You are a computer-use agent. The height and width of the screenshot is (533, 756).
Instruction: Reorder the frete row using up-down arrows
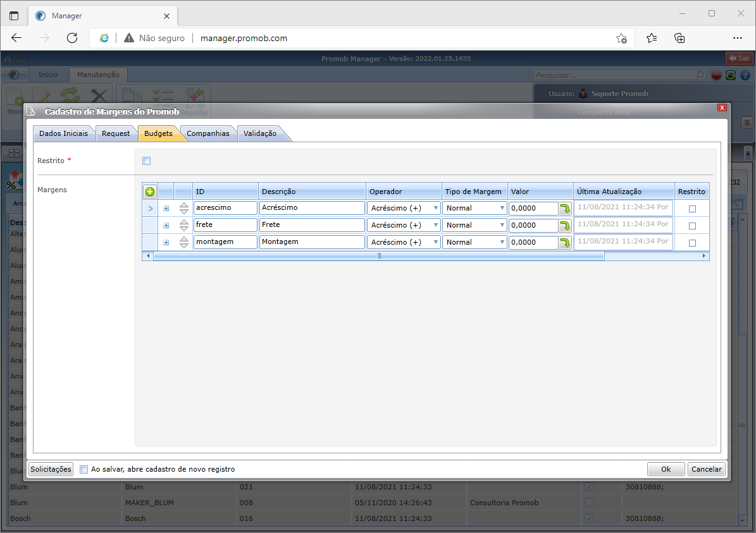click(183, 225)
